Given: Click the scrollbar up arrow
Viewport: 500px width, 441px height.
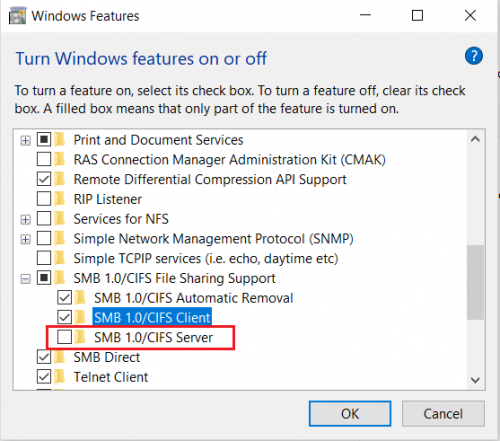Looking at the screenshot, I should (x=475, y=139).
